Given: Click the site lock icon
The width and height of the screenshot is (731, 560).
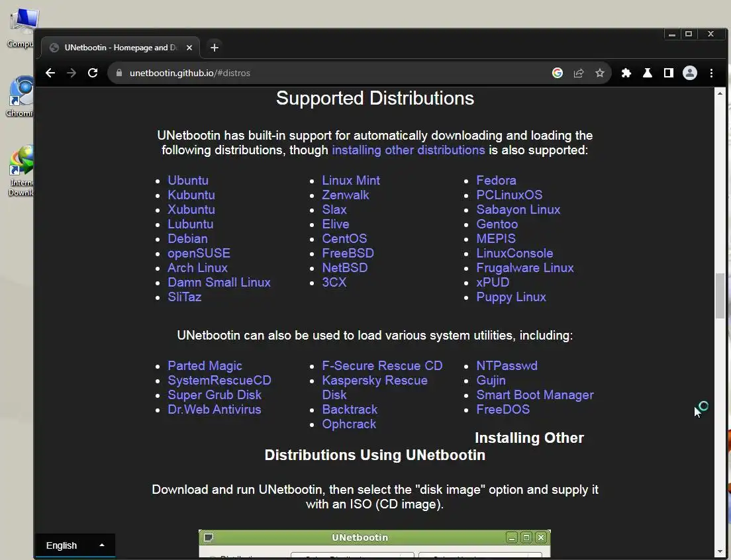Looking at the screenshot, I should coord(119,73).
